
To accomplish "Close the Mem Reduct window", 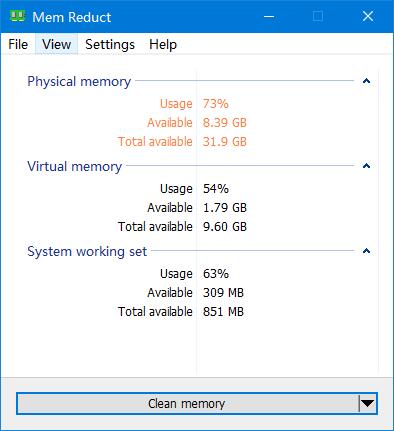I will coord(368,16).
